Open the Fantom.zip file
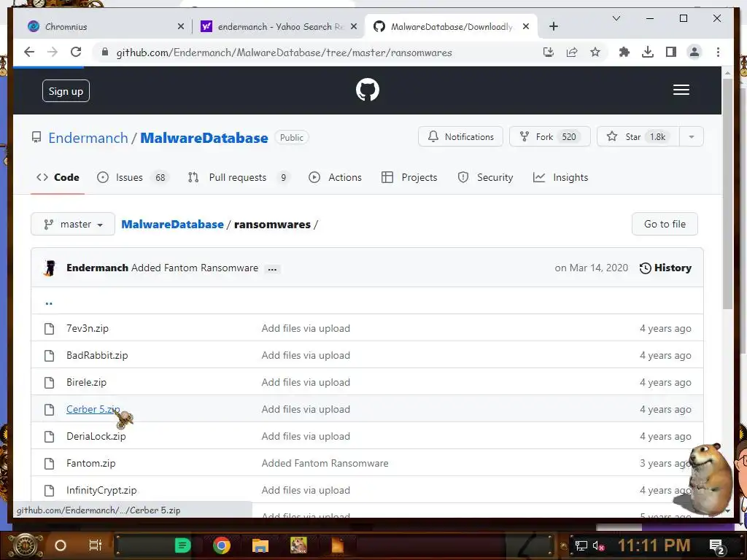Image resolution: width=747 pixels, height=560 pixels. pyautogui.click(x=91, y=463)
